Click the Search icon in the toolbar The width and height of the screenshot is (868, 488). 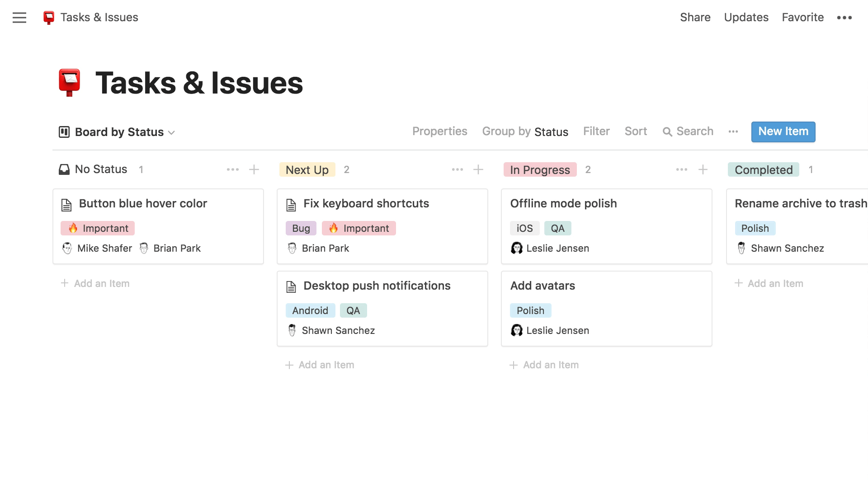point(668,131)
